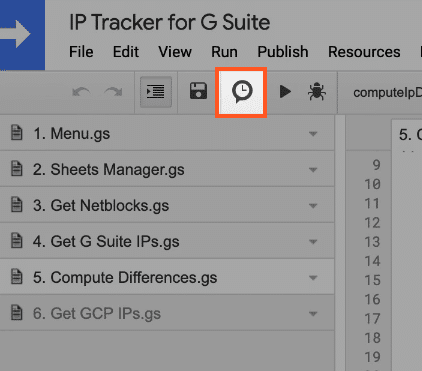Open file 4. Get G Suite IPs.gs
The image size is (422, 371).
click(167, 242)
